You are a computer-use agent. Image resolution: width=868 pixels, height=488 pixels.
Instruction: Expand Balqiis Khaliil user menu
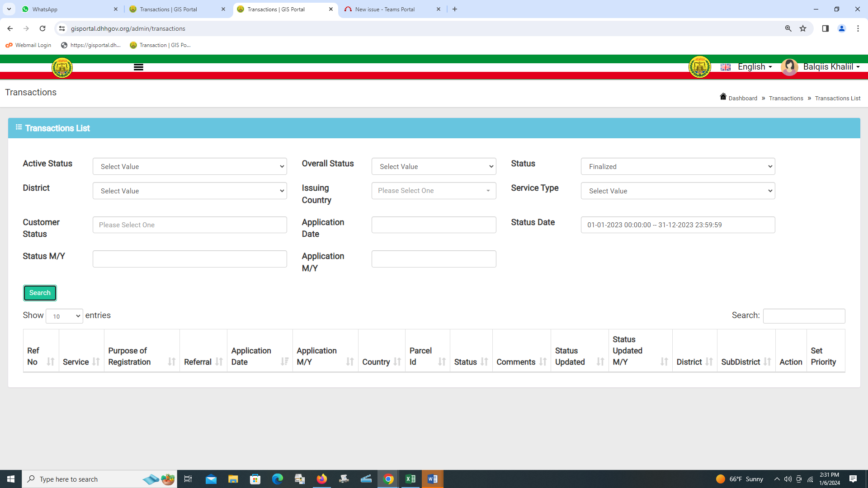tap(831, 67)
